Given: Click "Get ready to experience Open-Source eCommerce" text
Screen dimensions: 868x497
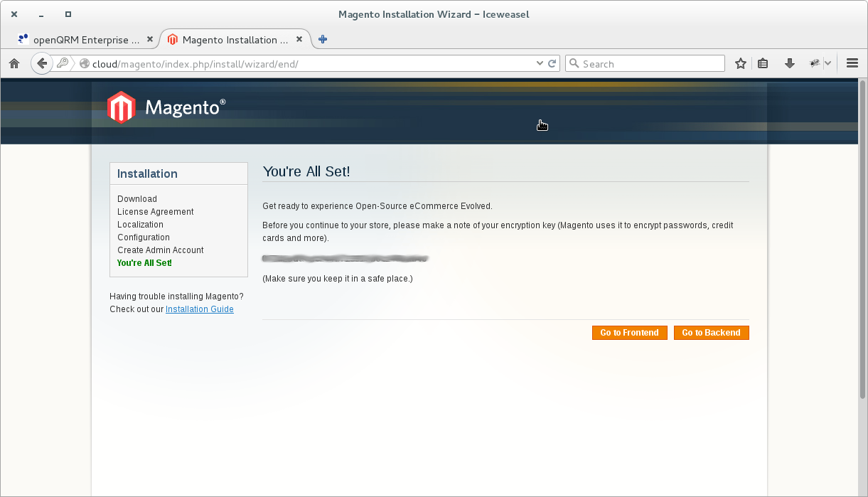Looking at the screenshot, I should pyautogui.click(x=361, y=206).
